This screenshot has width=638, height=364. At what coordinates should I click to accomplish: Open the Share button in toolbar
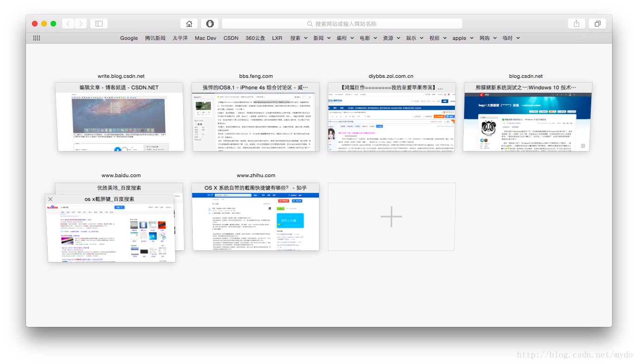coord(576,24)
